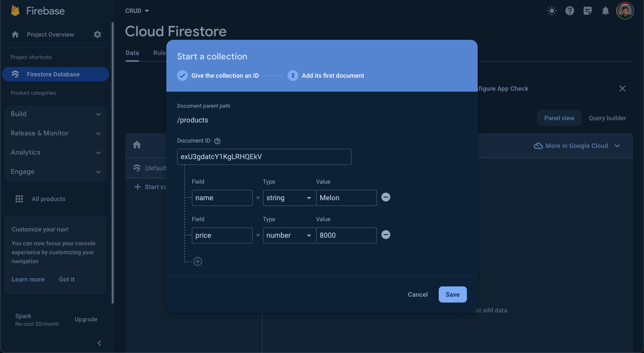Add another field with the plus icon
Screen dimensions: 644x353
coord(198,261)
